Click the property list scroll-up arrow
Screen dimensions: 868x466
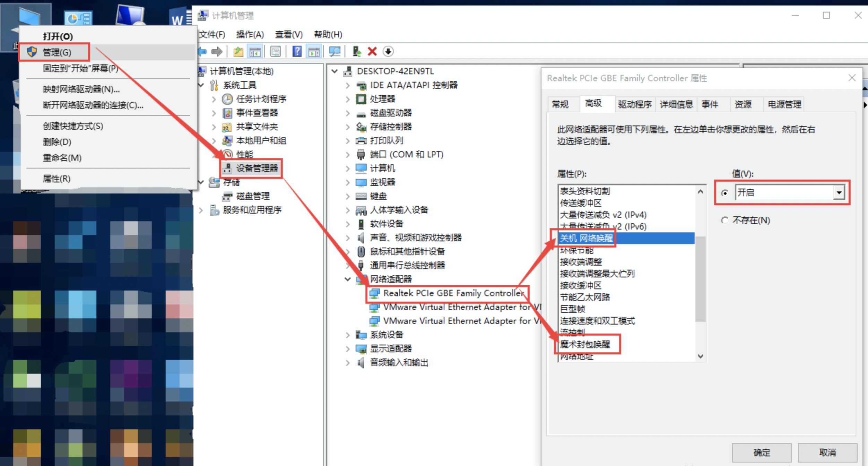[701, 191]
